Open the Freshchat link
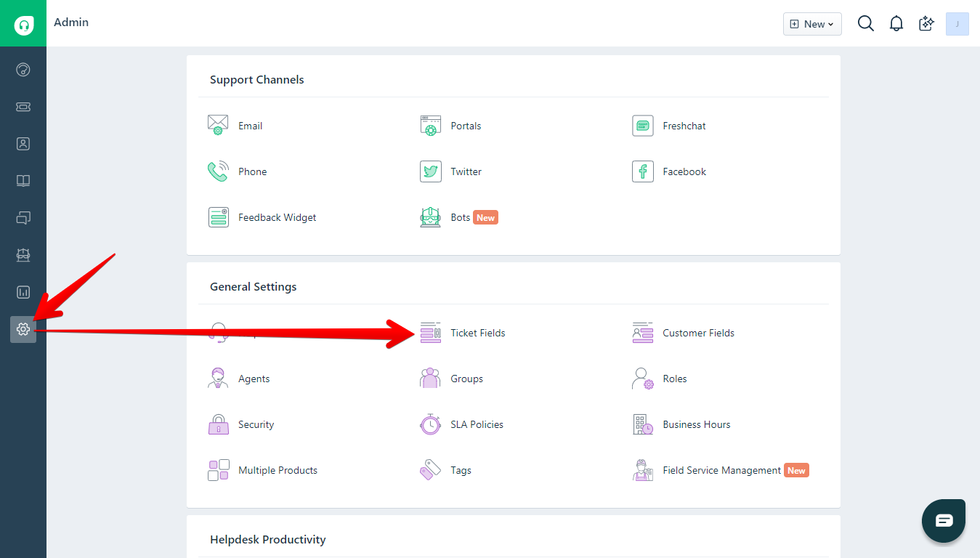 pos(684,126)
